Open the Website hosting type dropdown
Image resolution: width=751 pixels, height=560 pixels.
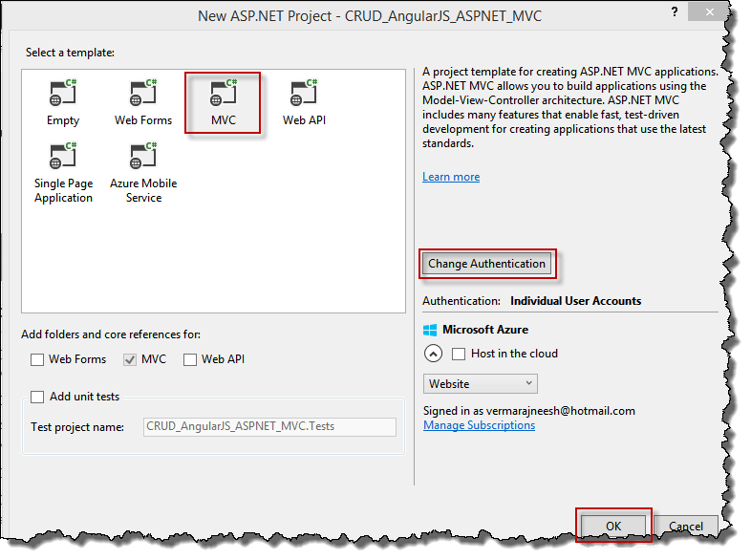click(481, 383)
